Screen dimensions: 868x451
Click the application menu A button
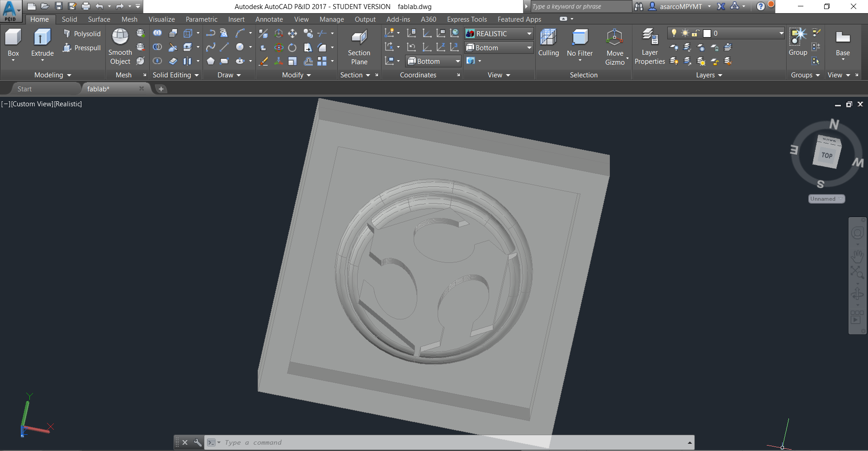tap(10, 11)
